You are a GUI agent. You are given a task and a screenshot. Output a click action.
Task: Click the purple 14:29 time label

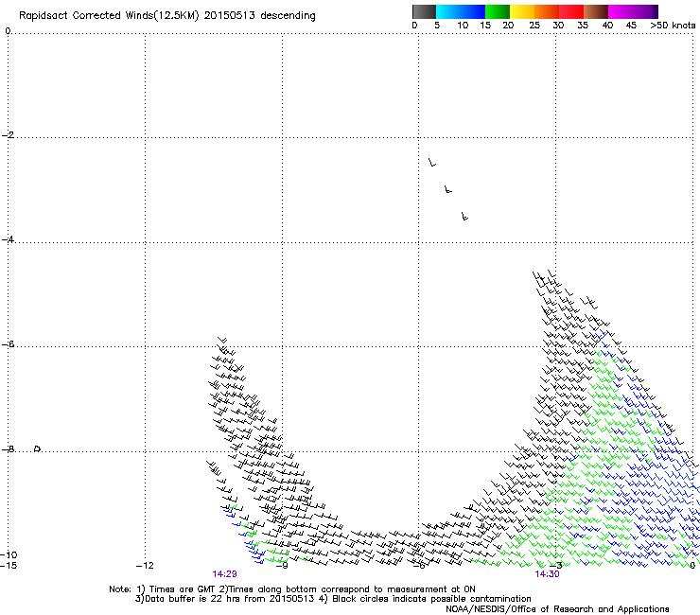click(x=224, y=574)
